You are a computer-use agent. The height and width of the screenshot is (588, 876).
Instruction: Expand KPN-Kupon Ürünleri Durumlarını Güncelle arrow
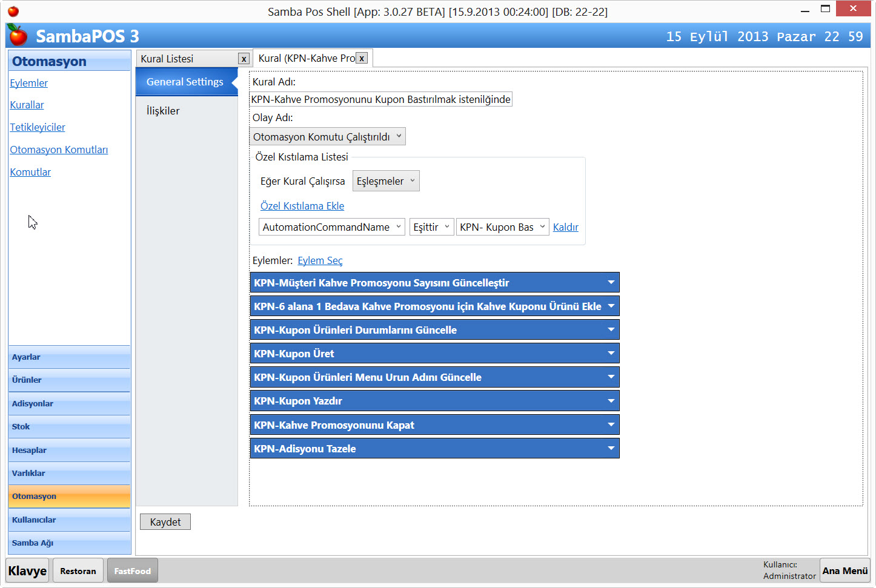[x=611, y=329]
